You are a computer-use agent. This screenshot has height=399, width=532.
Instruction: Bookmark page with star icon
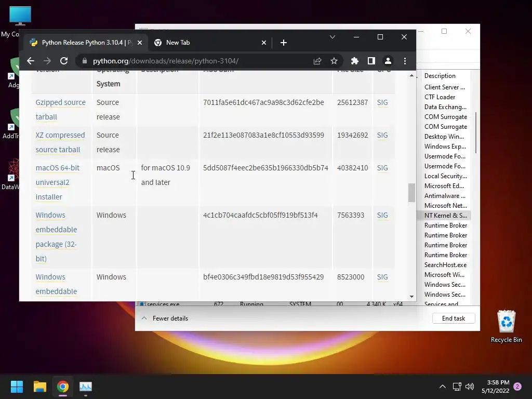coord(334,61)
